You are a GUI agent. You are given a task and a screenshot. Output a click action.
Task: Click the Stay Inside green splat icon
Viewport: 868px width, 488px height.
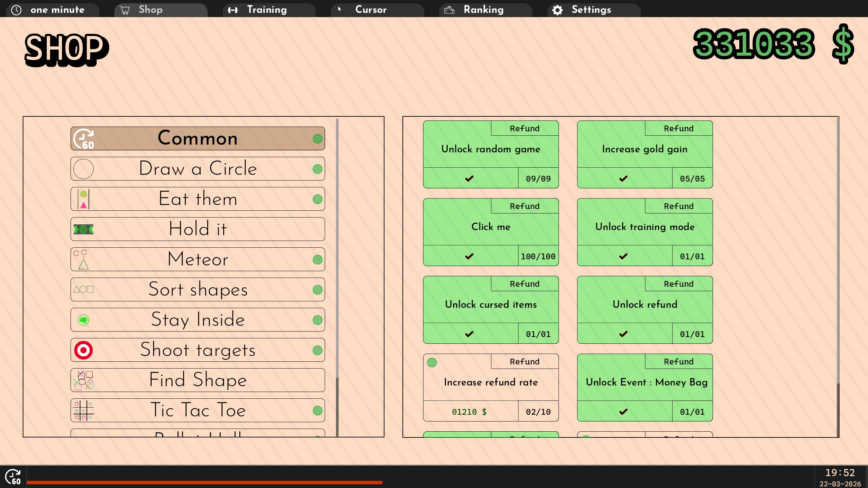coord(83,320)
